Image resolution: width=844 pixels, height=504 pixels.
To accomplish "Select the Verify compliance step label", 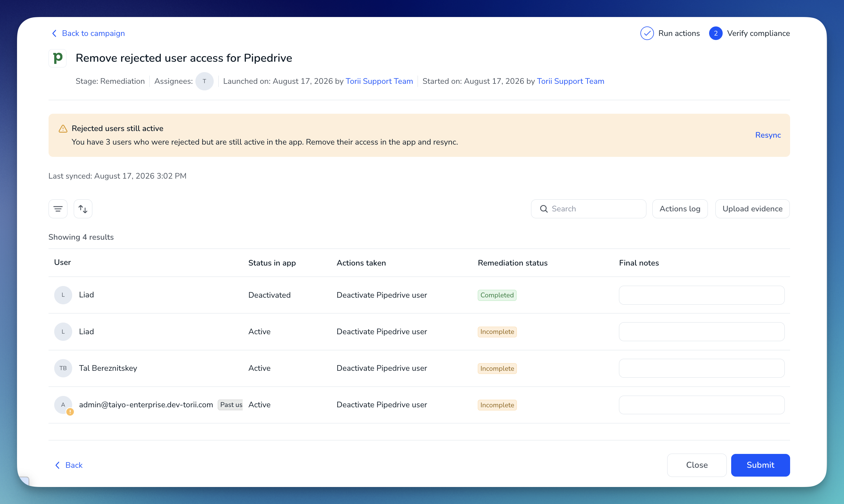I will click(758, 33).
